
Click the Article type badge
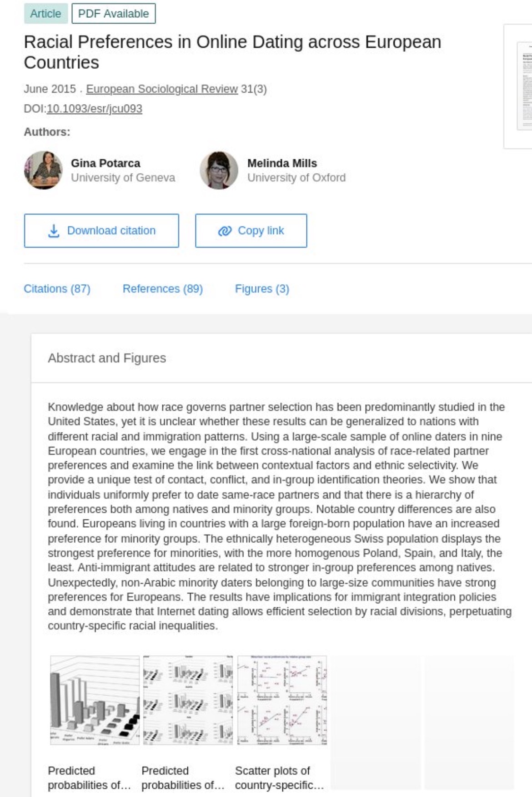pyautogui.click(x=45, y=14)
